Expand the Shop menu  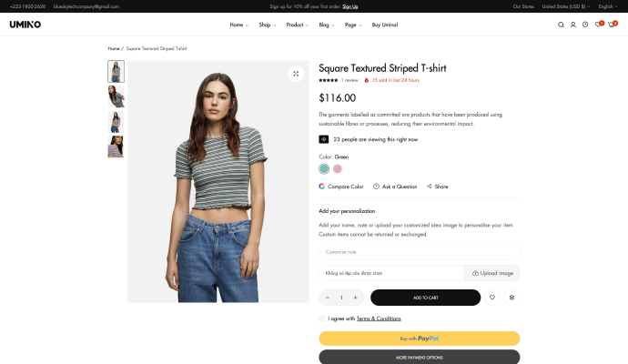point(267,25)
